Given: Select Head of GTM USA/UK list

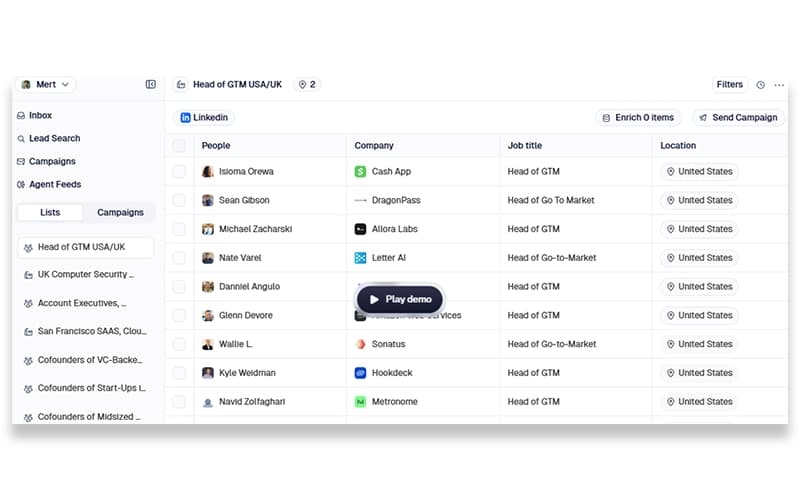Looking at the screenshot, I should pos(86,247).
